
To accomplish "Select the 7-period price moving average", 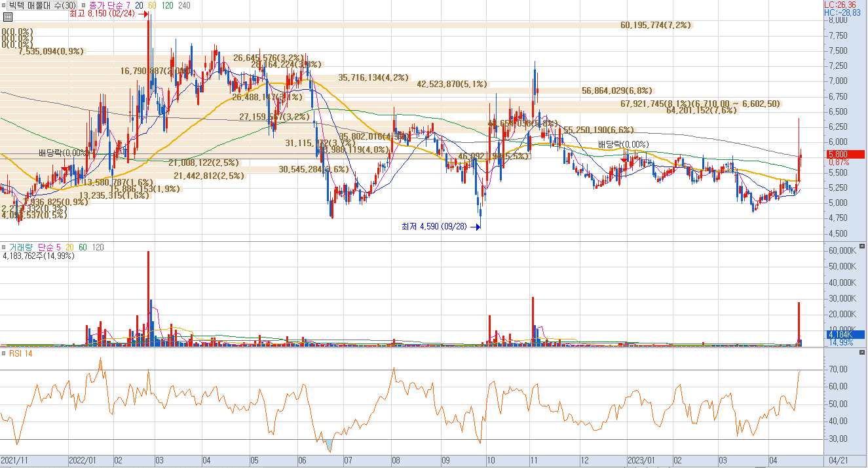I will click(128, 5).
